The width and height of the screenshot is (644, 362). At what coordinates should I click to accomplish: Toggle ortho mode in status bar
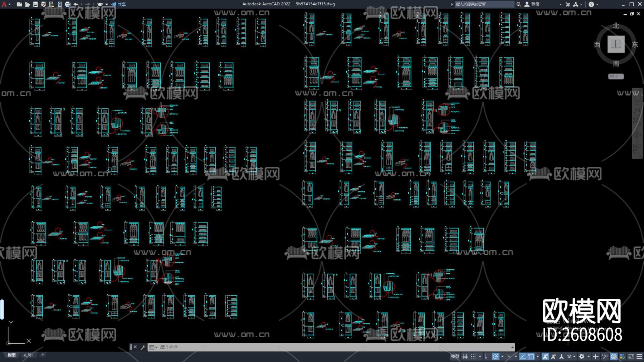coord(487,356)
